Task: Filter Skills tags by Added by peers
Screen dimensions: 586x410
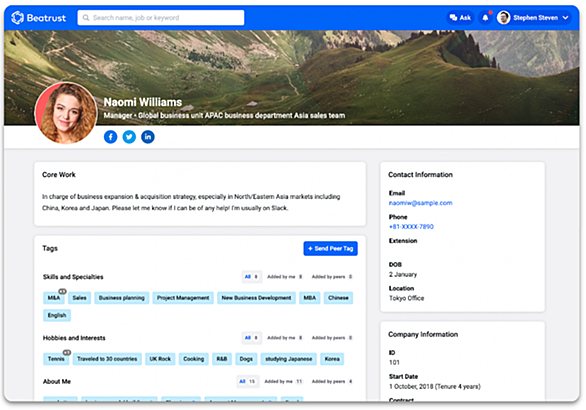Action: tap(332, 277)
